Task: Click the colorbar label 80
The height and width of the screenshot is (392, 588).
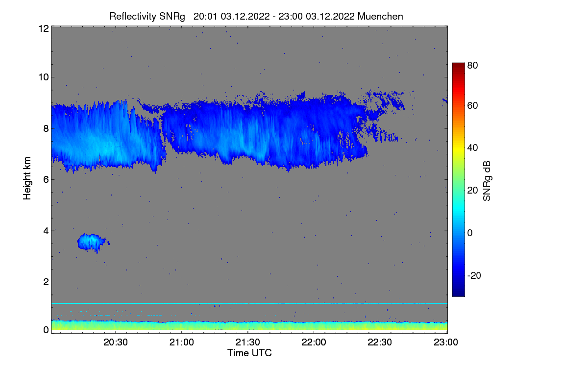Action: 473,65
